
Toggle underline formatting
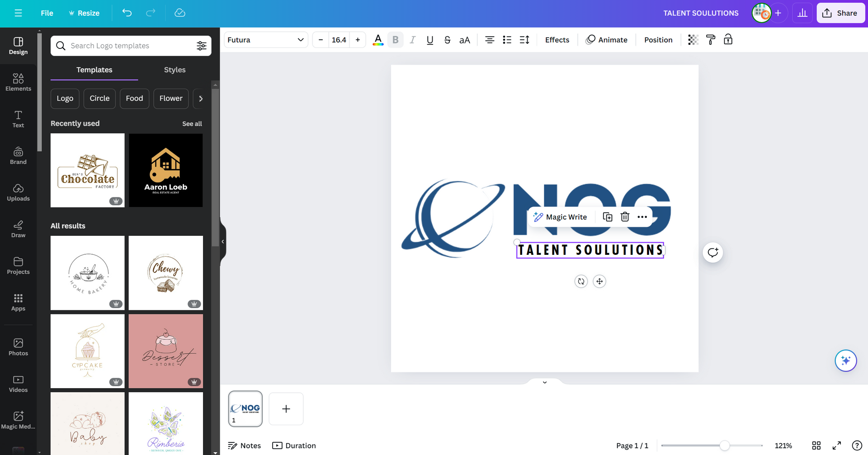pos(430,40)
